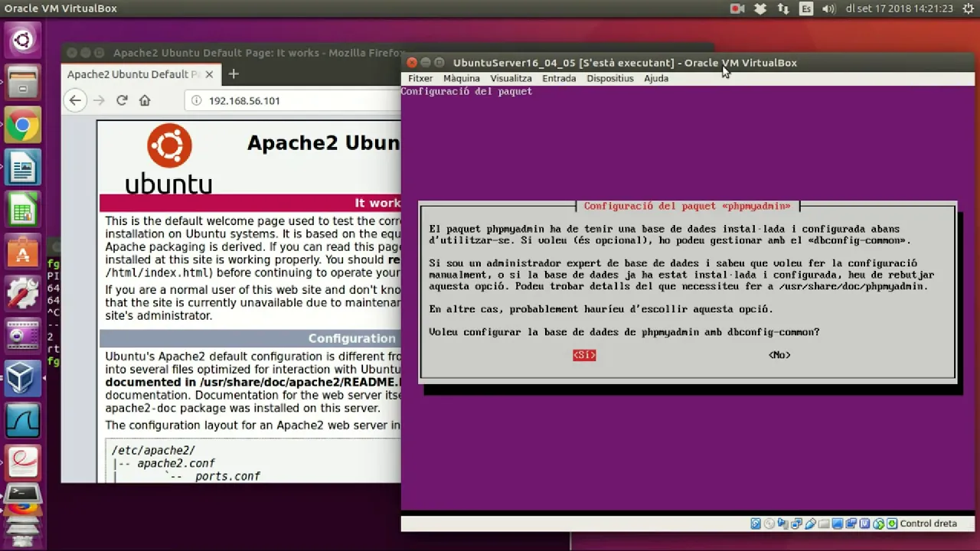Click the 'apache2.conf' line on Apache page
Screen dimensions: 980x551
point(176,463)
